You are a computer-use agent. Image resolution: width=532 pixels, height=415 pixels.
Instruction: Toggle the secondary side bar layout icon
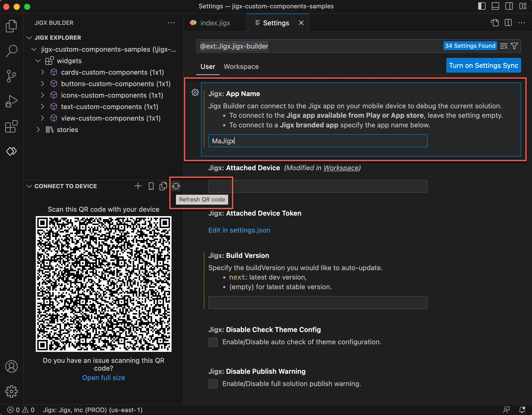coord(509,6)
